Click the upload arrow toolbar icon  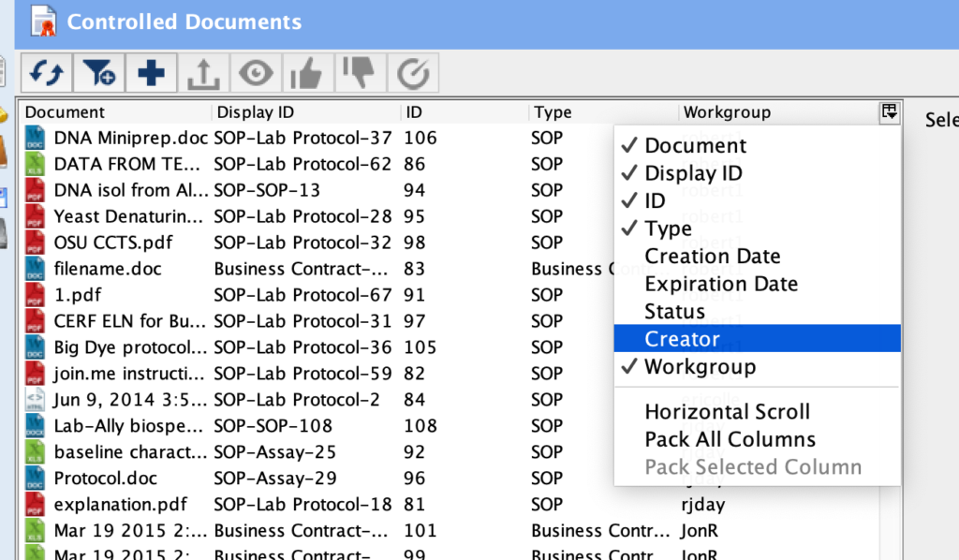coord(202,73)
